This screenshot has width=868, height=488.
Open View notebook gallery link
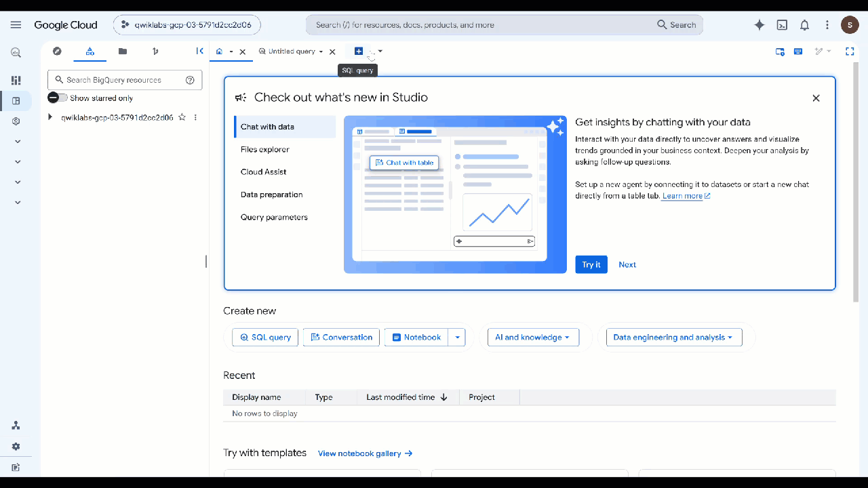click(366, 453)
